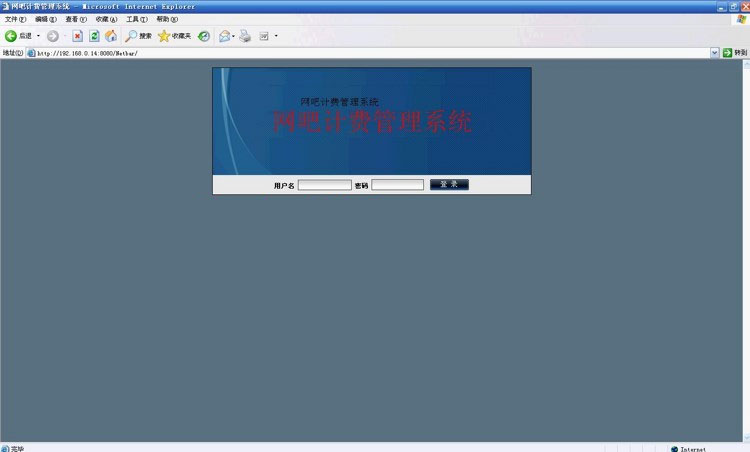Minimize the Internet Explorer window
The image size is (750, 452).
coord(722,7)
